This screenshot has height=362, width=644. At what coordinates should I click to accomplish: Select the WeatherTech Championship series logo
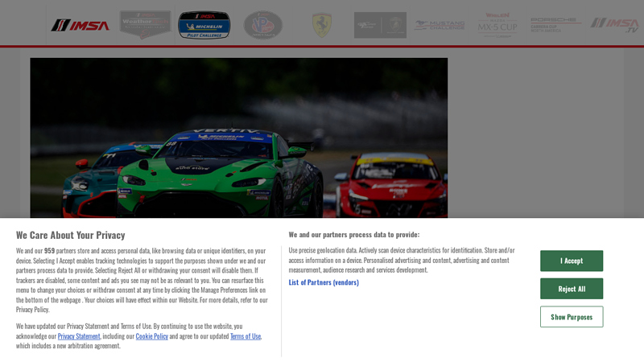click(x=146, y=25)
